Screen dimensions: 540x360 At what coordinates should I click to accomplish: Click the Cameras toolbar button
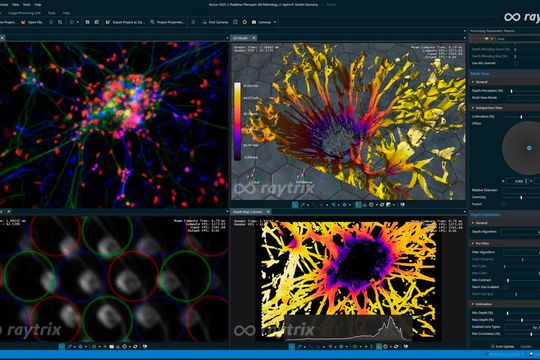click(262, 22)
